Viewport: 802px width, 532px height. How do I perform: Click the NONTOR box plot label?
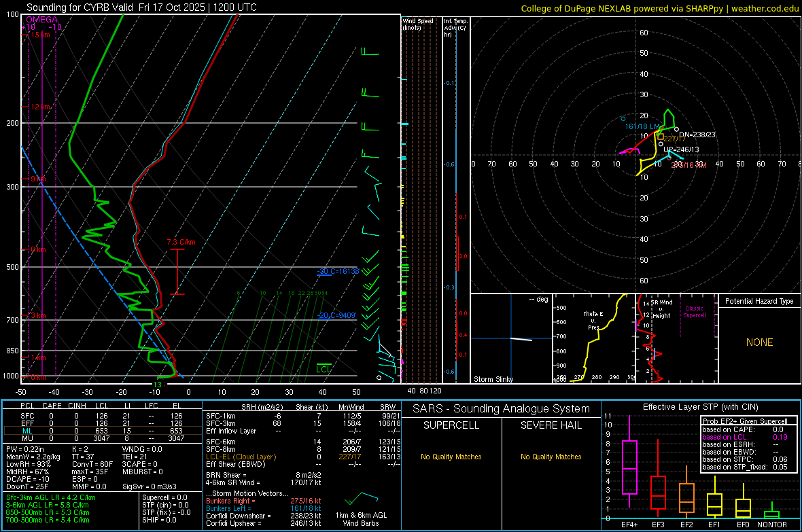tap(772, 525)
